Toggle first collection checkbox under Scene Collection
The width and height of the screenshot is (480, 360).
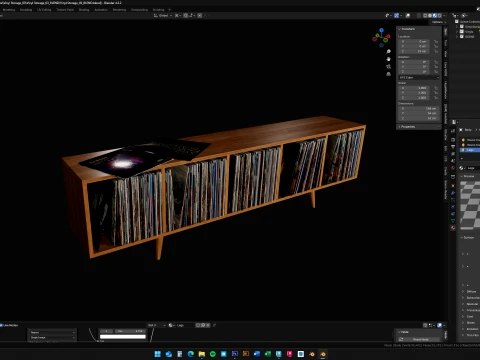click(462, 27)
